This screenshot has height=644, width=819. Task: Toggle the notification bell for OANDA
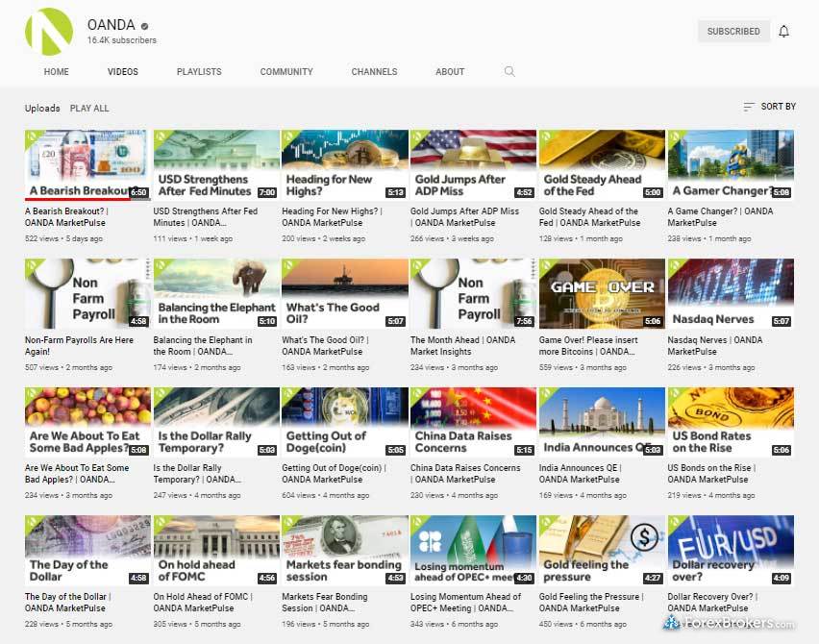click(x=783, y=32)
